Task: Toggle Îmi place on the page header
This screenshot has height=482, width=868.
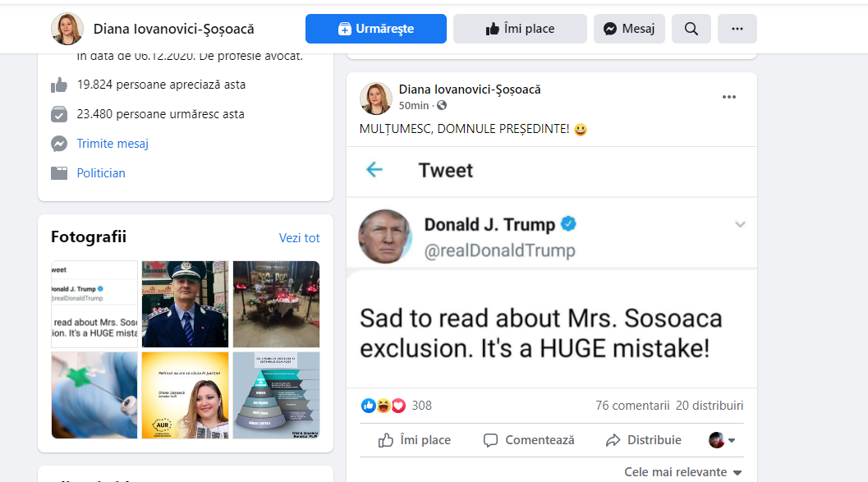Action: tap(520, 29)
